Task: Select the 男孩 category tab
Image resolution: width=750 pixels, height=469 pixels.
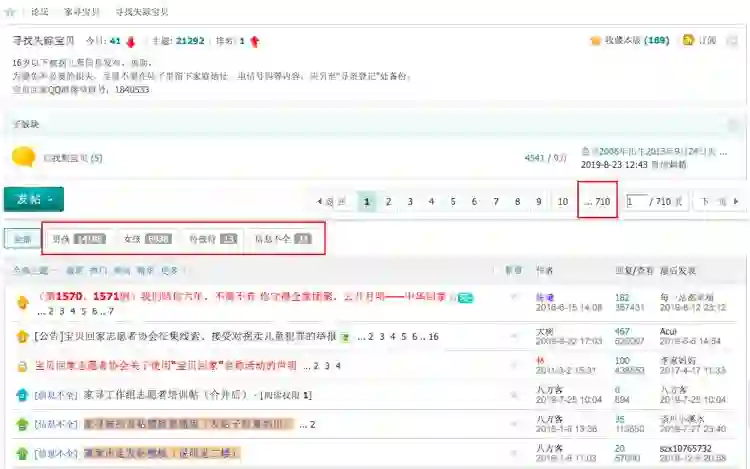Action: tap(79, 239)
